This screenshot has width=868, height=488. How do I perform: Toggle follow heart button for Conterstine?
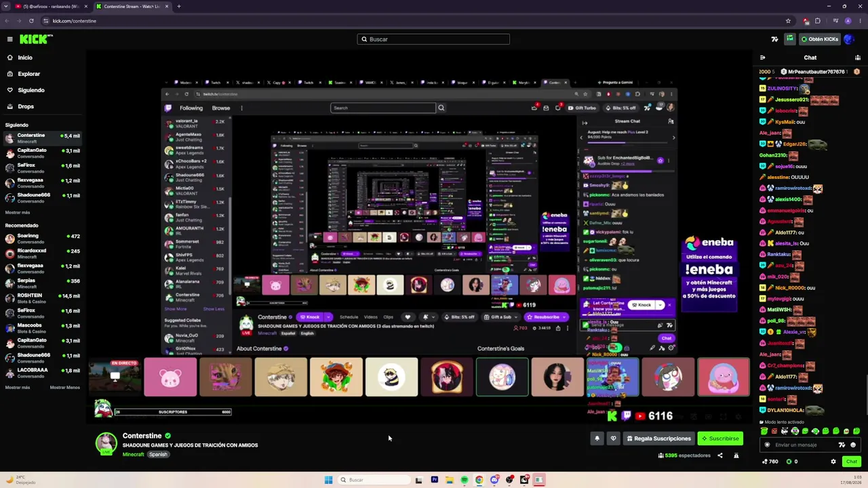613,439
